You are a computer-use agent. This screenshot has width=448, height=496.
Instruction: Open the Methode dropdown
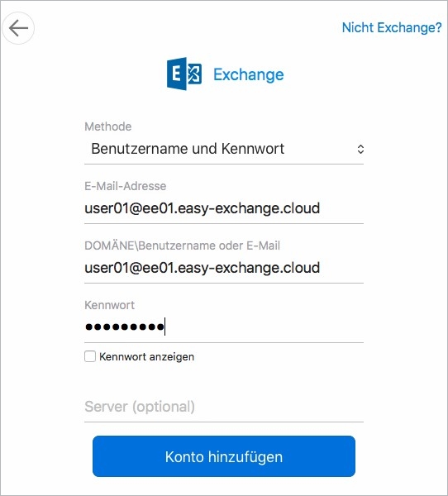224,149
